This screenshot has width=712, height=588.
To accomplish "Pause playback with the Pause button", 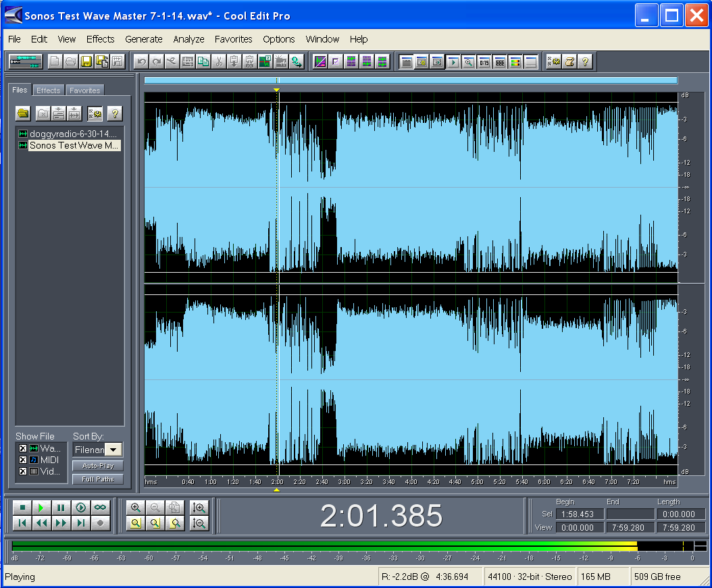I will click(61, 507).
